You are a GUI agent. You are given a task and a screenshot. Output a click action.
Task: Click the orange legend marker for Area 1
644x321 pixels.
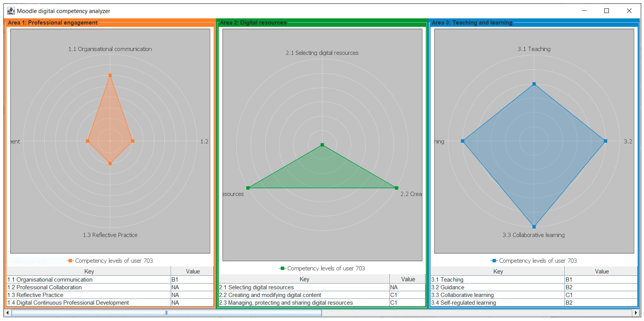(70, 260)
